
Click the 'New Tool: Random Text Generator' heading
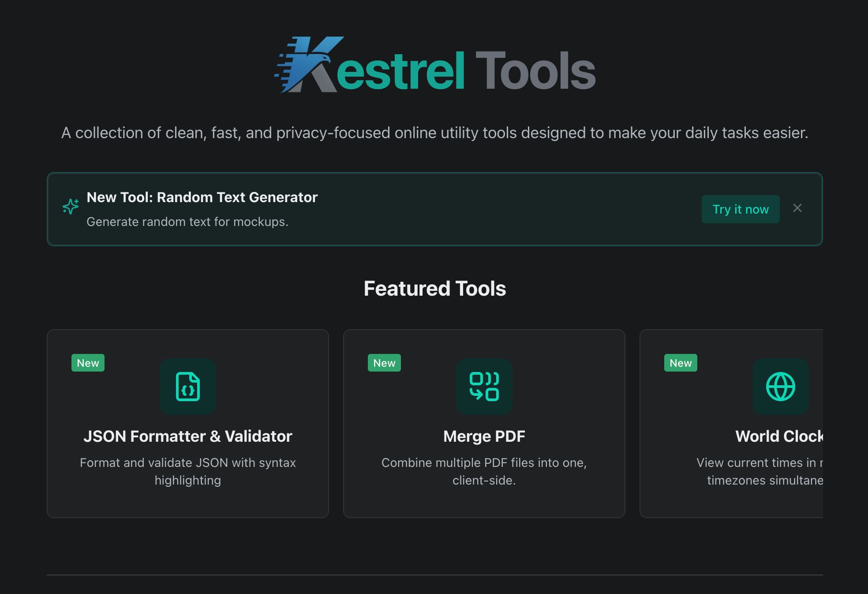point(202,197)
